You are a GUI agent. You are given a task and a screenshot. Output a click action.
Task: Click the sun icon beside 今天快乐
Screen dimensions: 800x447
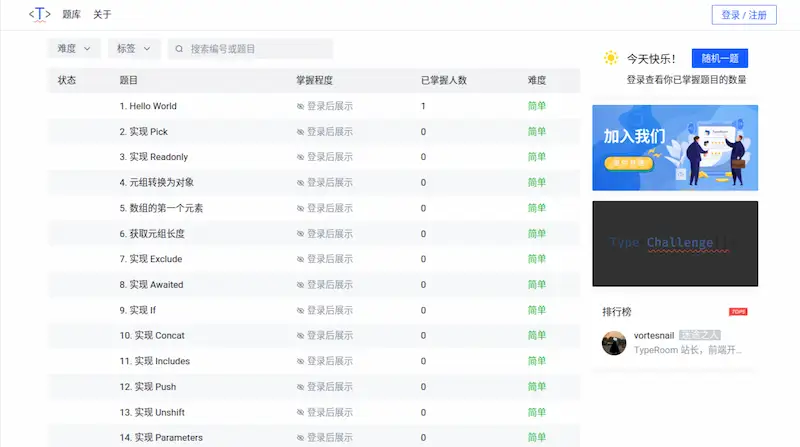coord(611,59)
